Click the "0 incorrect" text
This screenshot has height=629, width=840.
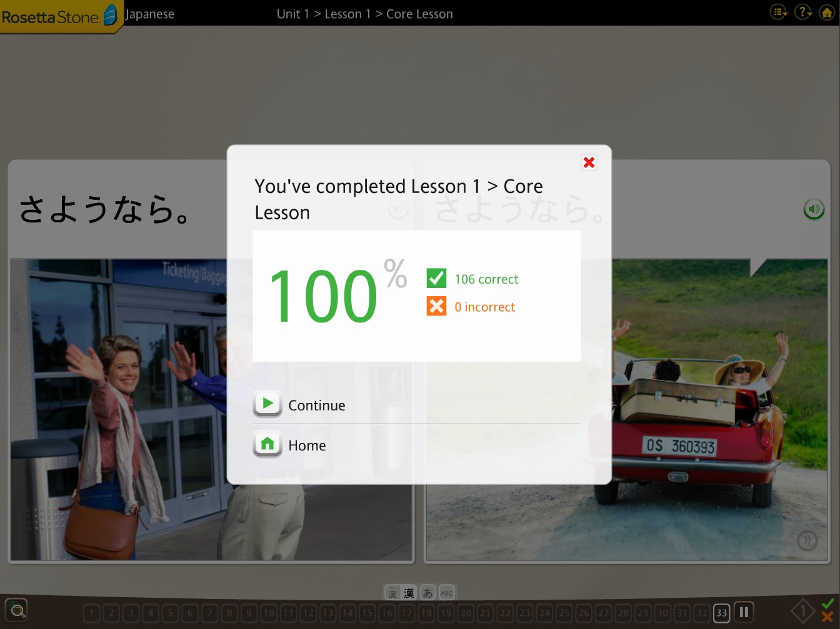(485, 307)
